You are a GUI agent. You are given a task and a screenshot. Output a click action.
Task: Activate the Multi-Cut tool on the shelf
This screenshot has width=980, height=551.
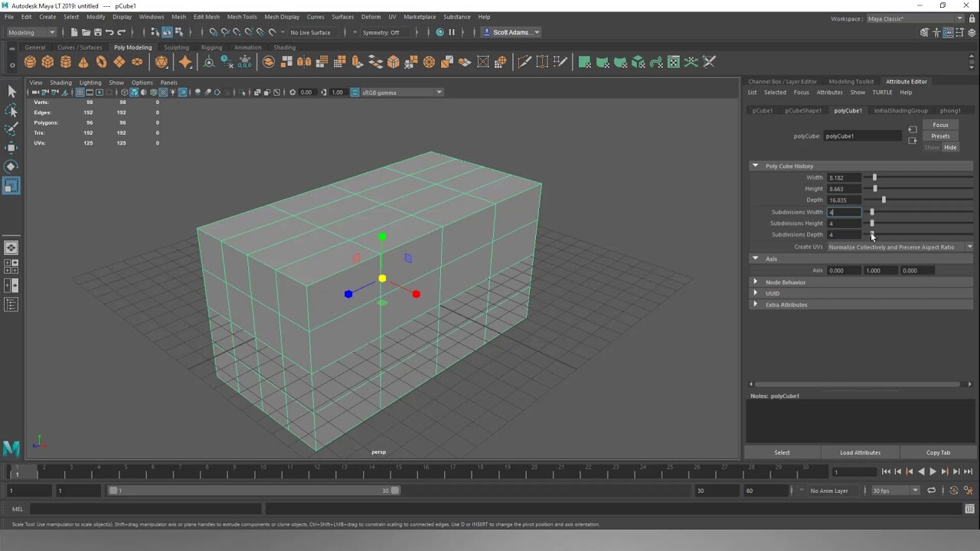coord(524,61)
